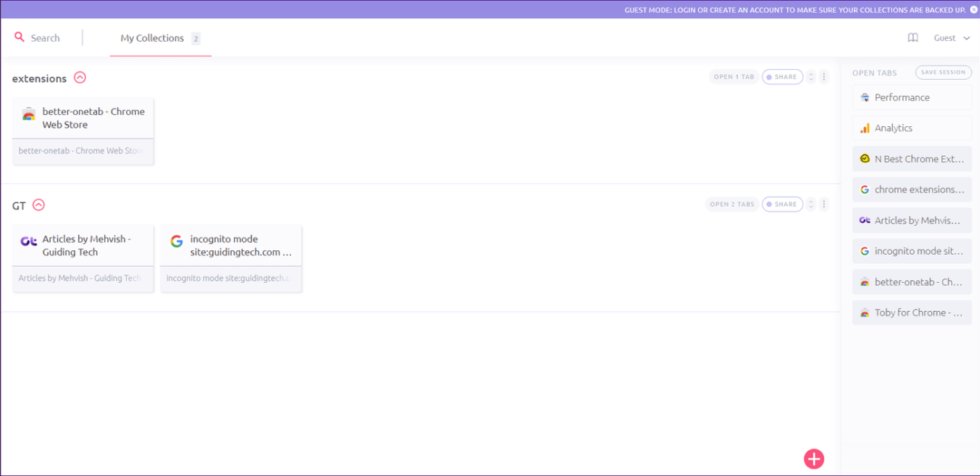Click Open 1 Tab button
Screen dimensions: 980x476
tap(733, 77)
